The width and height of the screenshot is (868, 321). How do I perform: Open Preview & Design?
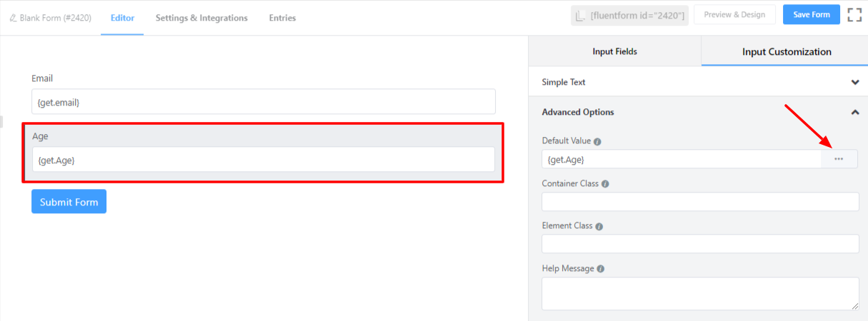tap(734, 15)
